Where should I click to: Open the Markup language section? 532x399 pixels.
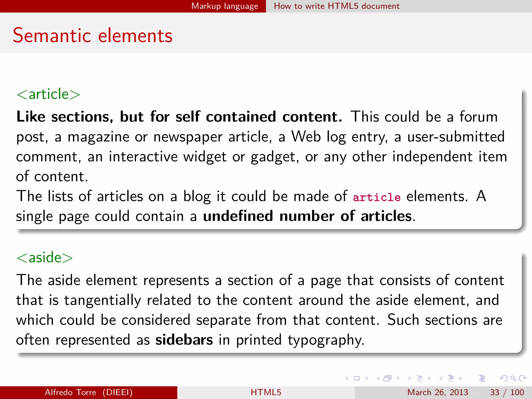[x=225, y=6]
